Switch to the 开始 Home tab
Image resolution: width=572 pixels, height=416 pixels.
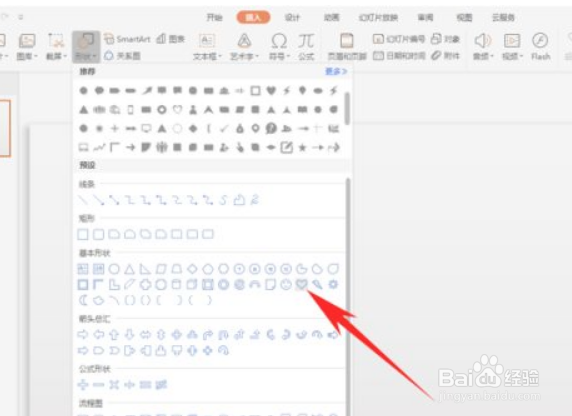pyautogui.click(x=214, y=17)
